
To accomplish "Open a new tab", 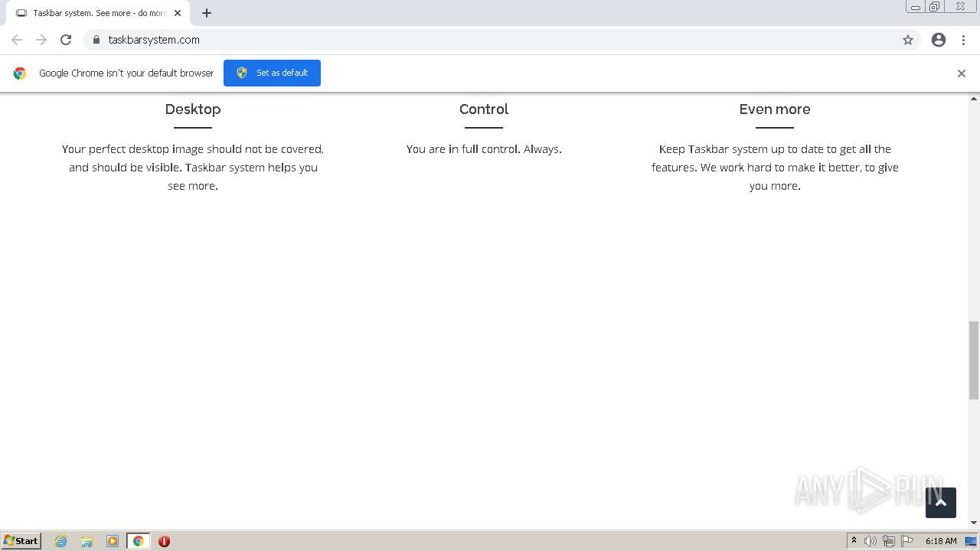I will tap(207, 13).
